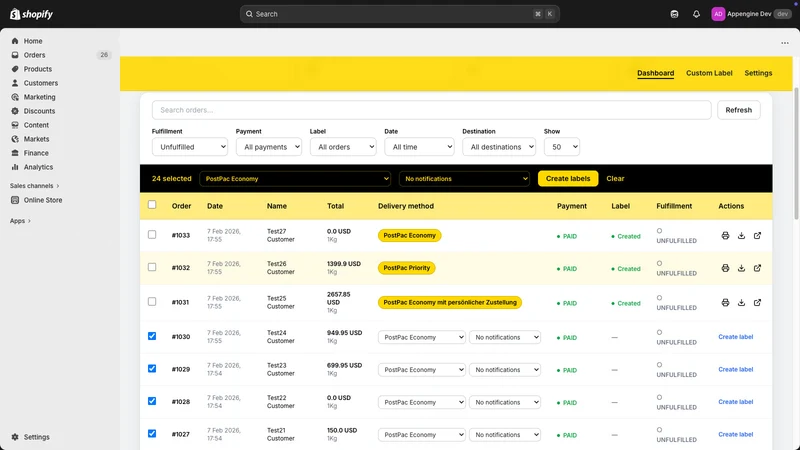Uncheck the box for order #1030
The height and width of the screenshot is (450, 800).
[152, 336]
